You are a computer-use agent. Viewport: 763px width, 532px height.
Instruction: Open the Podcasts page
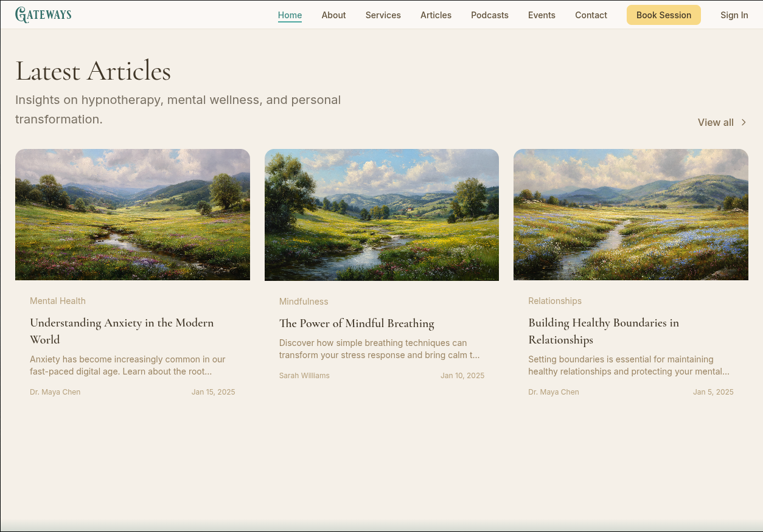click(x=489, y=15)
